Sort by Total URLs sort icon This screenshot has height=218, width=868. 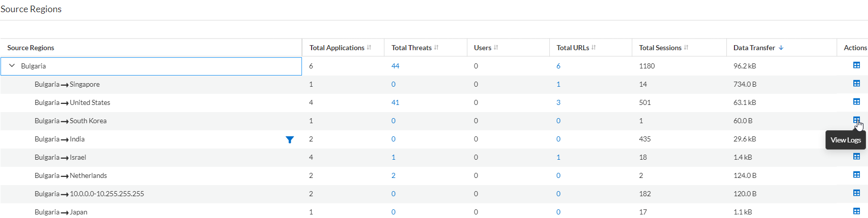click(594, 48)
